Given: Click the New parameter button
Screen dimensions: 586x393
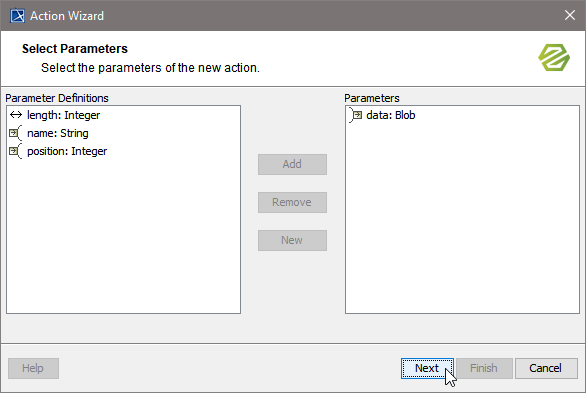Looking at the screenshot, I should tap(292, 241).
